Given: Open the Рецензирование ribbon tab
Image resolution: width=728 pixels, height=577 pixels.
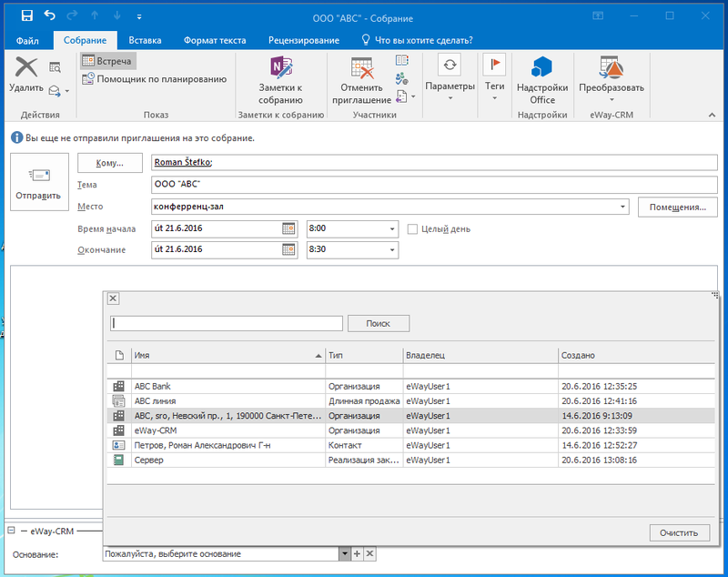Looking at the screenshot, I should click(x=304, y=40).
